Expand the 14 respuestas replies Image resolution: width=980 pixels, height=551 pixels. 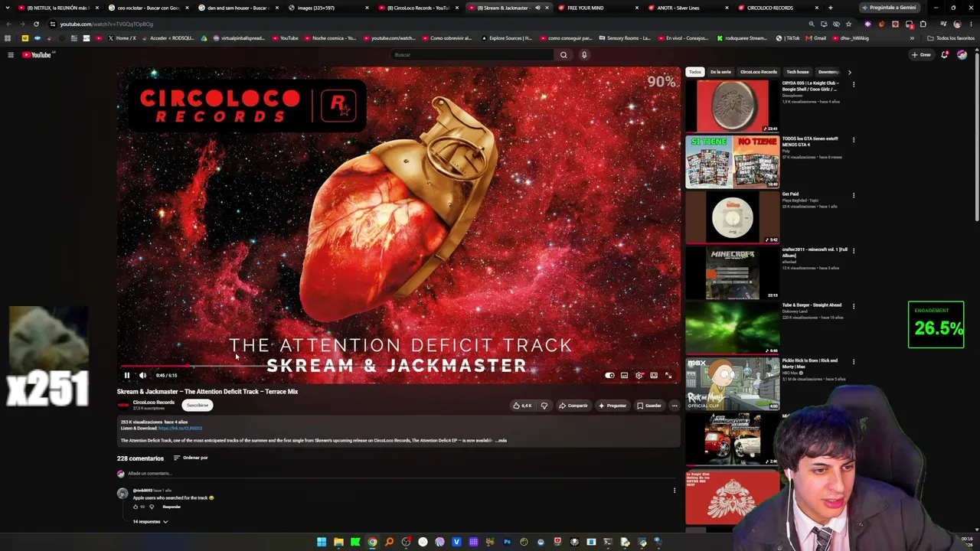[x=150, y=522]
